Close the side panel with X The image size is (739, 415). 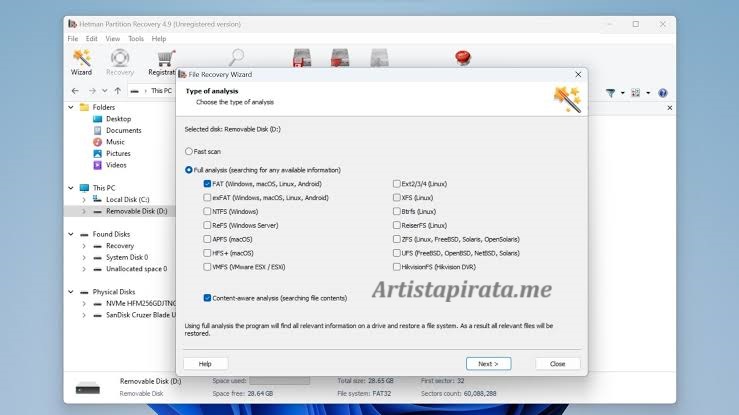pos(670,108)
